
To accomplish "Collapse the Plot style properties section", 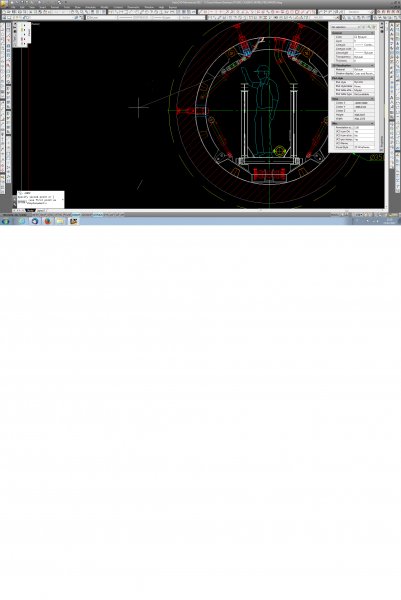I will 372,78.
